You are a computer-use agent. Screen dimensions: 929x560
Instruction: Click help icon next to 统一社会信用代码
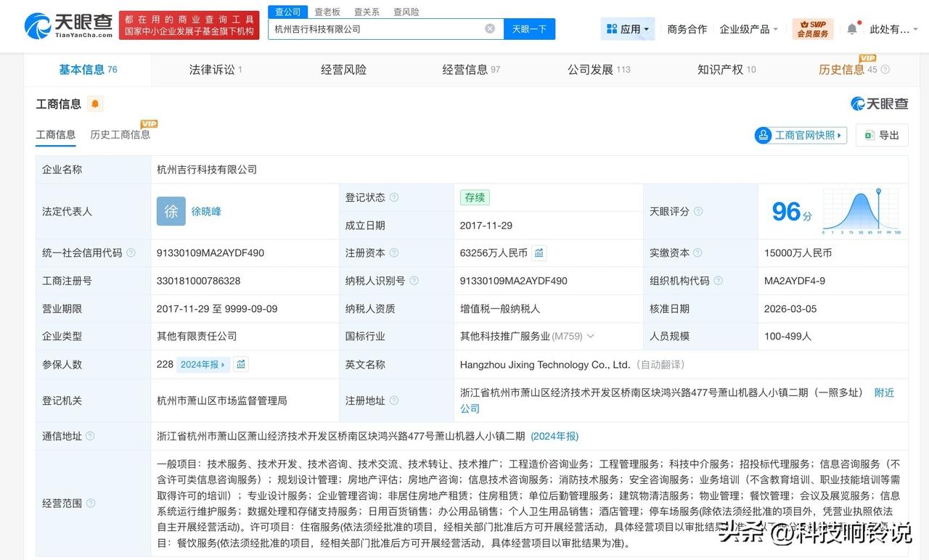(131, 252)
